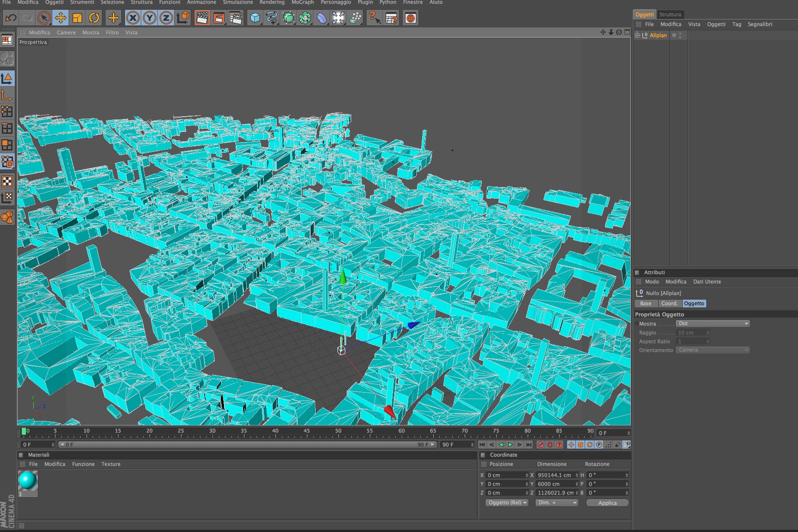Select the cyan material swatch
Viewport: 798px width, 532px height.
pyautogui.click(x=28, y=481)
